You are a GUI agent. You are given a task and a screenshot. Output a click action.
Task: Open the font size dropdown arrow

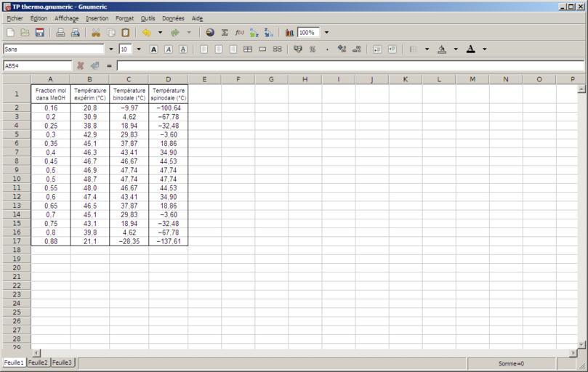(140, 49)
